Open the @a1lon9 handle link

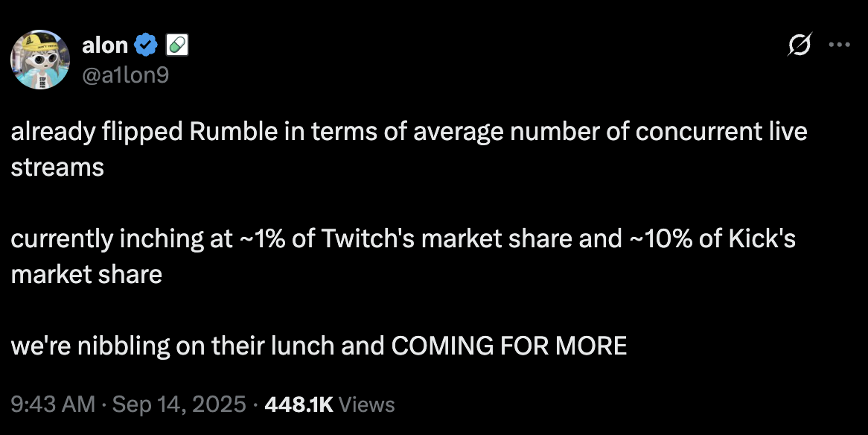[x=126, y=74]
